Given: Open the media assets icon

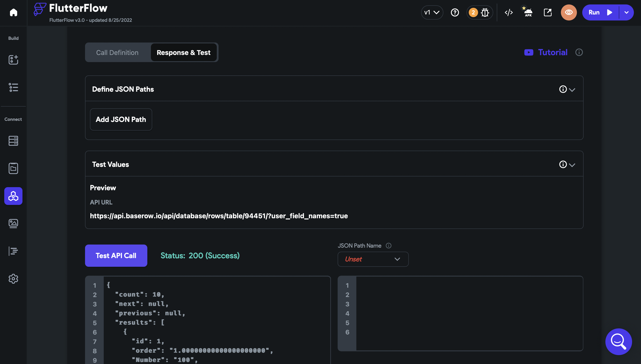Looking at the screenshot, I should (x=13, y=224).
